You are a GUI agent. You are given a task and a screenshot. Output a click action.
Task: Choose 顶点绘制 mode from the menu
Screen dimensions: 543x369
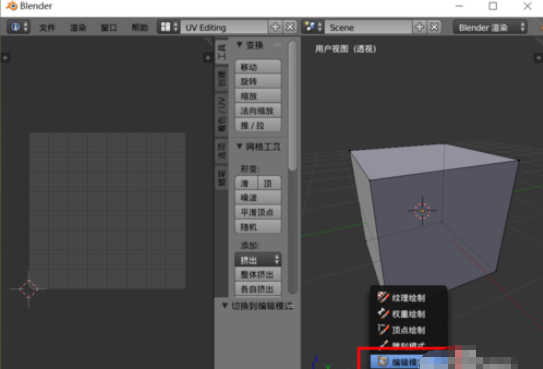tap(408, 330)
